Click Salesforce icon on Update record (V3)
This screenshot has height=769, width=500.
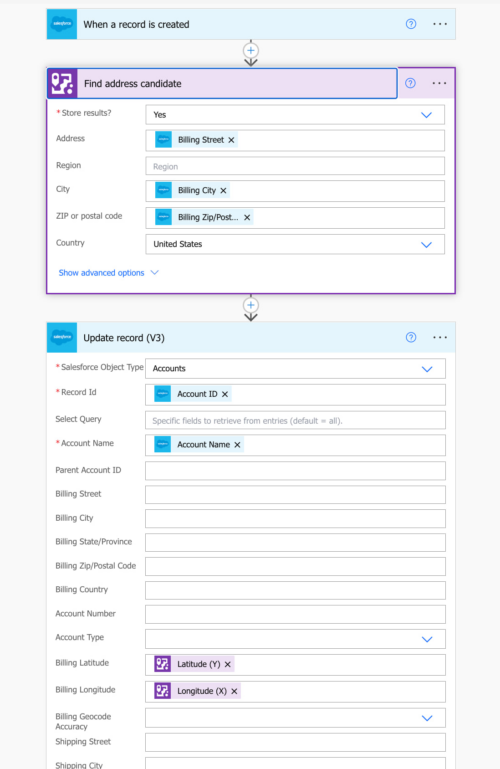pos(62,337)
